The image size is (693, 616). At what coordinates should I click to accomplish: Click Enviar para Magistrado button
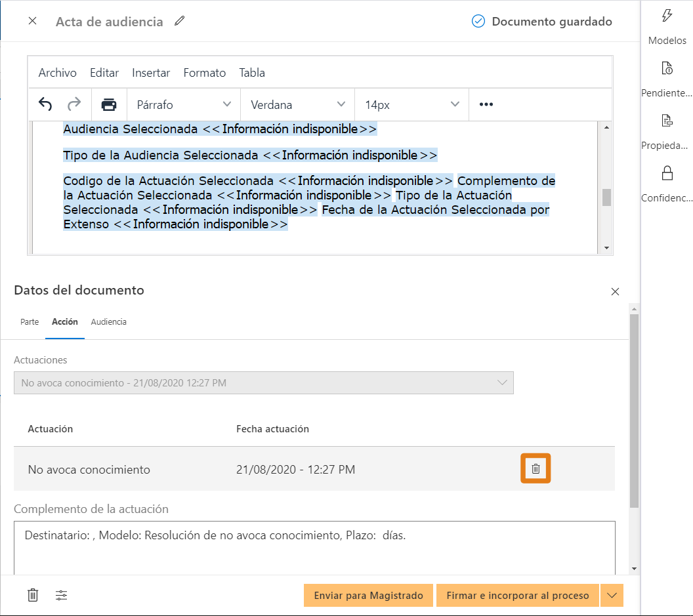(x=368, y=595)
